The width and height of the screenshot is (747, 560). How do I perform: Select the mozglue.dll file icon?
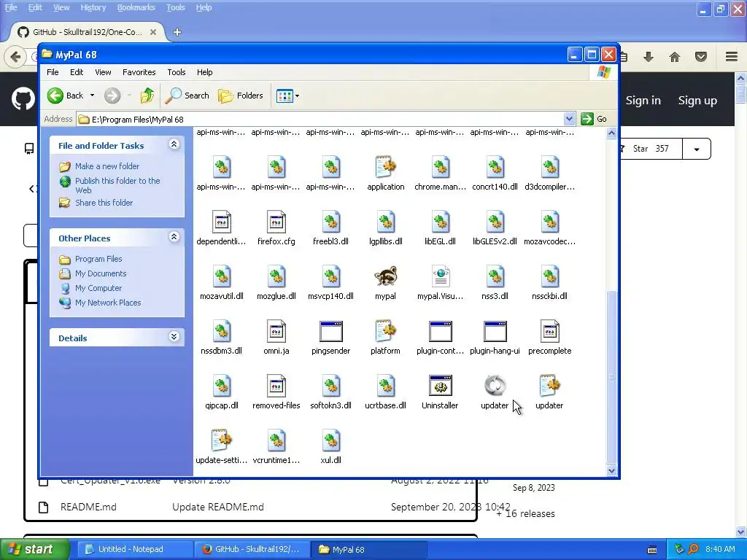pos(276,276)
